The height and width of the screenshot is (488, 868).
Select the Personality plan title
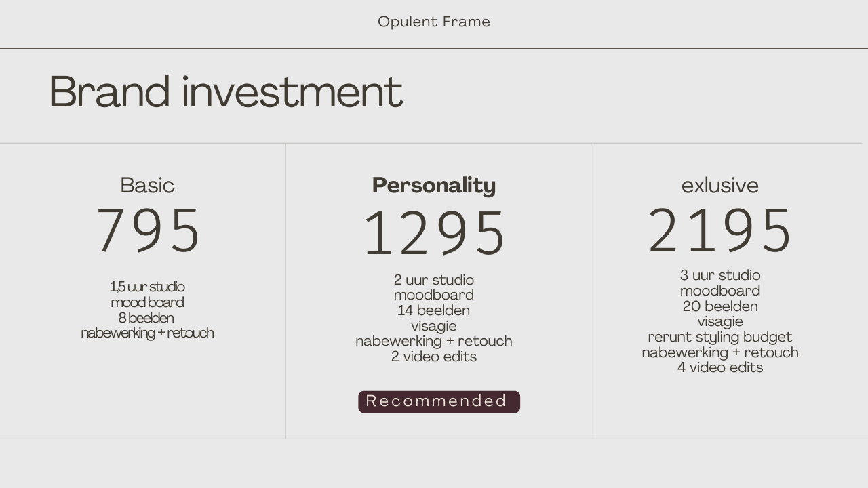pos(434,186)
